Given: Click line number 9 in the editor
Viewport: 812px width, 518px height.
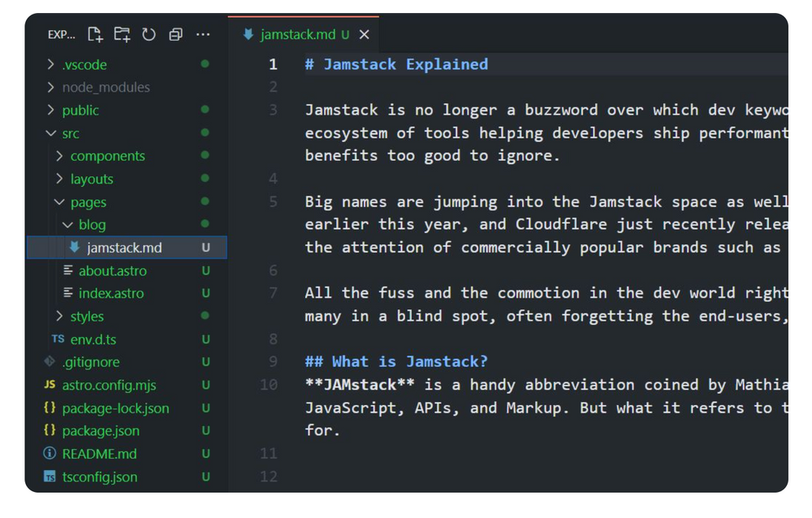Looking at the screenshot, I should [273, 361].
